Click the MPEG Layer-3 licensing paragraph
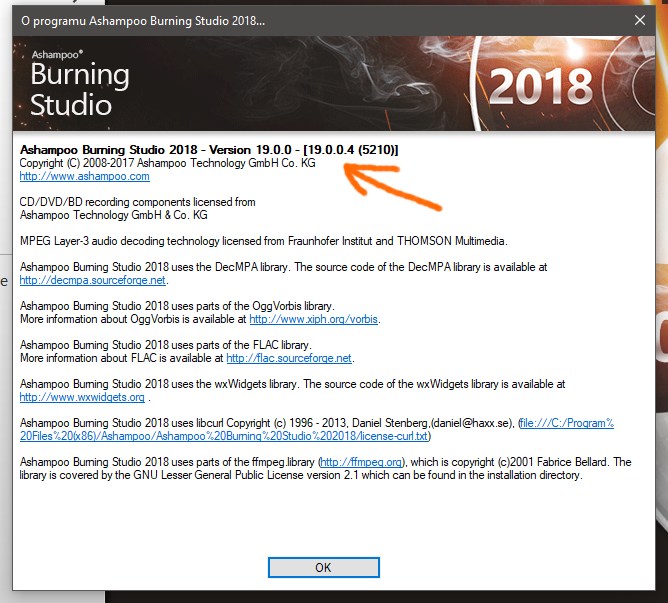 [263, 241]
